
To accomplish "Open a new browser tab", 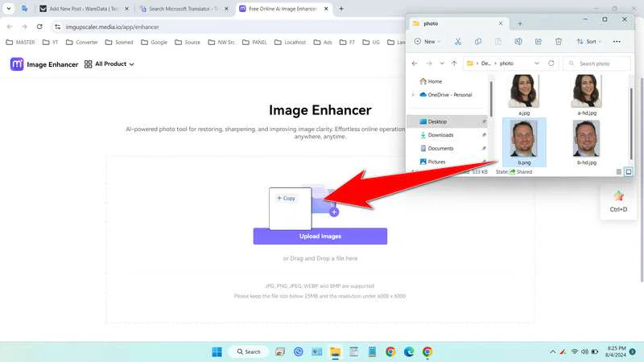I will point(341,9).
